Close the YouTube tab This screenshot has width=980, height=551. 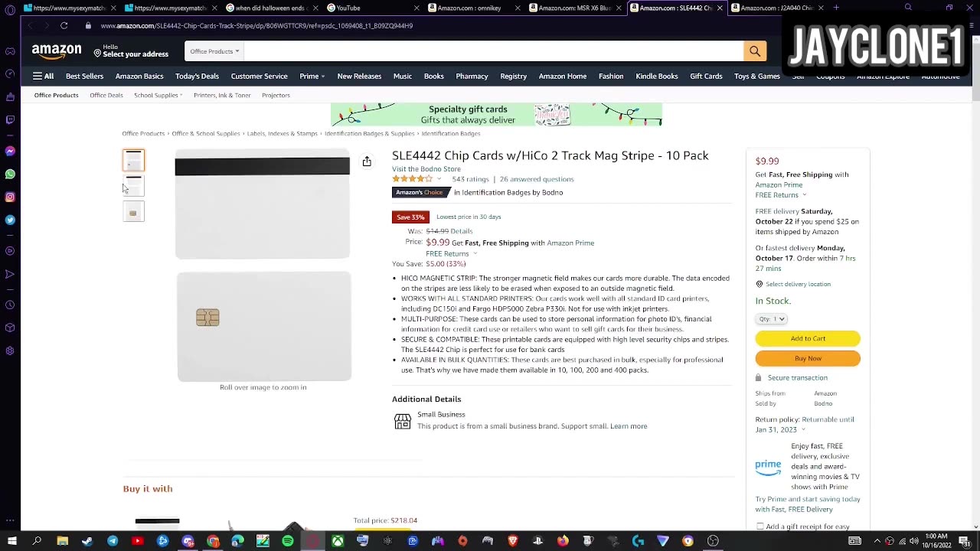pos(416,8)
